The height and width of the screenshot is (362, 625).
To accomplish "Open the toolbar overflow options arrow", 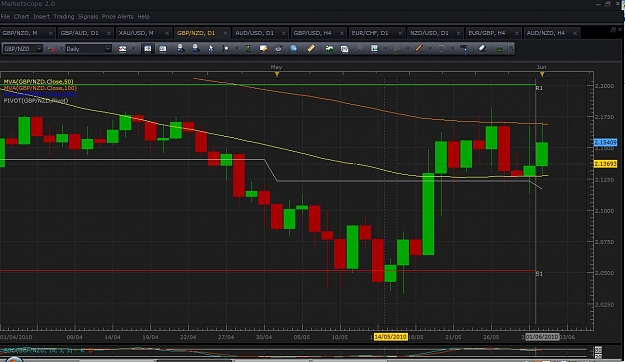I will click(x=511, y=49).
